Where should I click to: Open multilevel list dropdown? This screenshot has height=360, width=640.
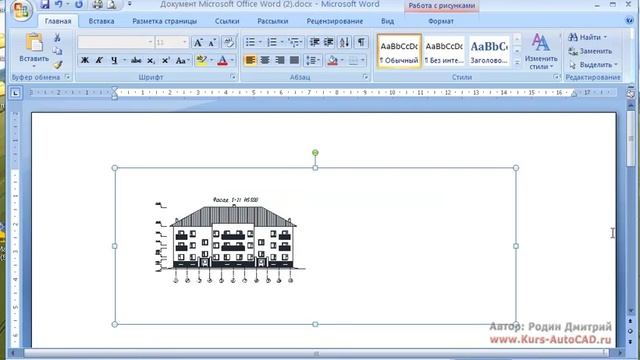pyautogui.click(x=301, y=42)
